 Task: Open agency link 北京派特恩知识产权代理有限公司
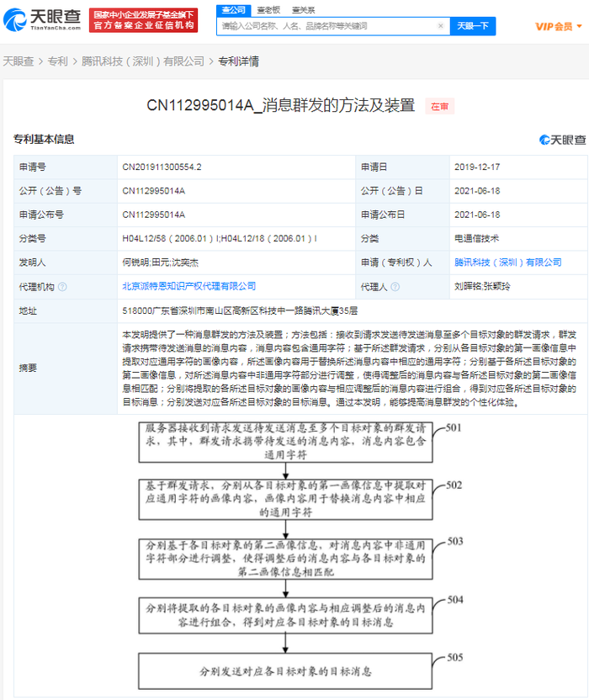point(188,286)
